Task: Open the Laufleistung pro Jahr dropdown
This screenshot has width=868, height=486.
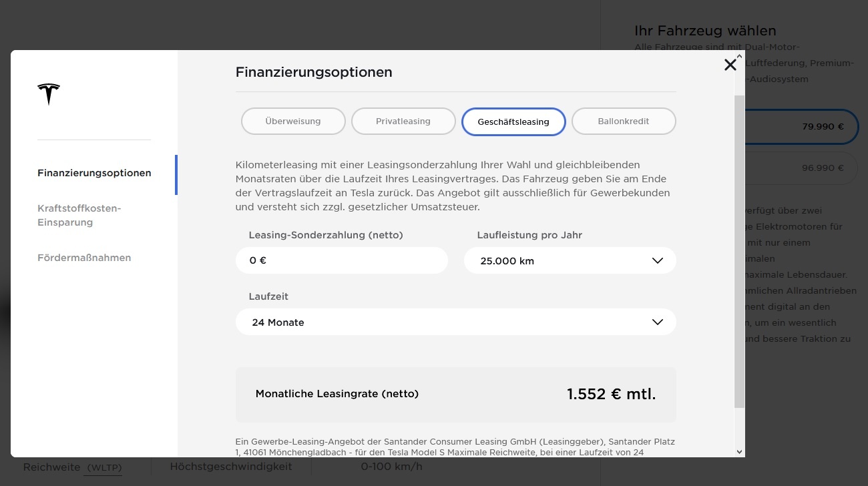Action: [570, 260]
